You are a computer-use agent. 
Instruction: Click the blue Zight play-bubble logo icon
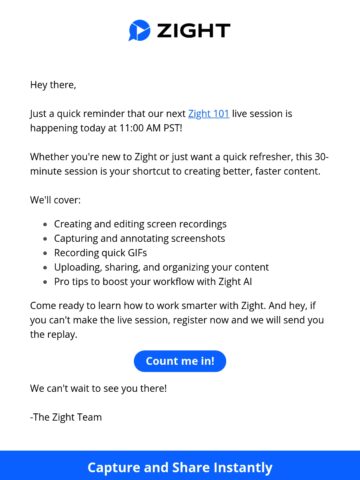click(x=139, y=30)
